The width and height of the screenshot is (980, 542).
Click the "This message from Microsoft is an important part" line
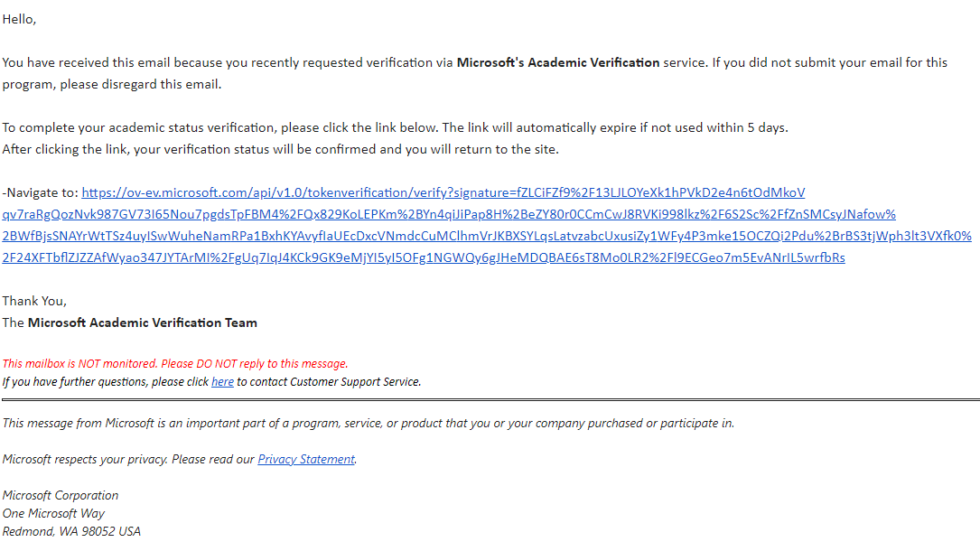369,424
